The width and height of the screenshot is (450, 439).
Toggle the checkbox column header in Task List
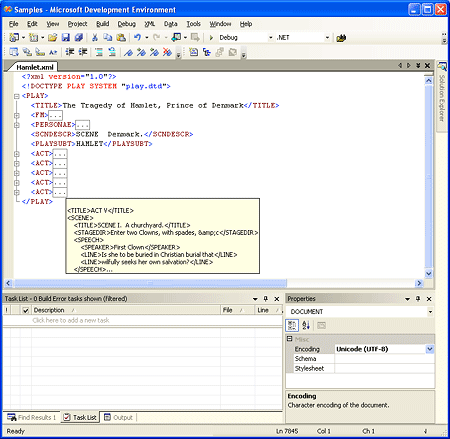click(x=25, y=310)
